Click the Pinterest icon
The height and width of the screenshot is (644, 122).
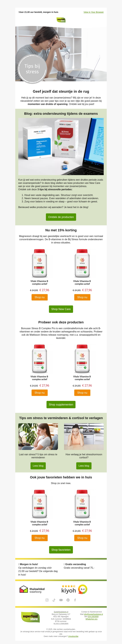68,600
